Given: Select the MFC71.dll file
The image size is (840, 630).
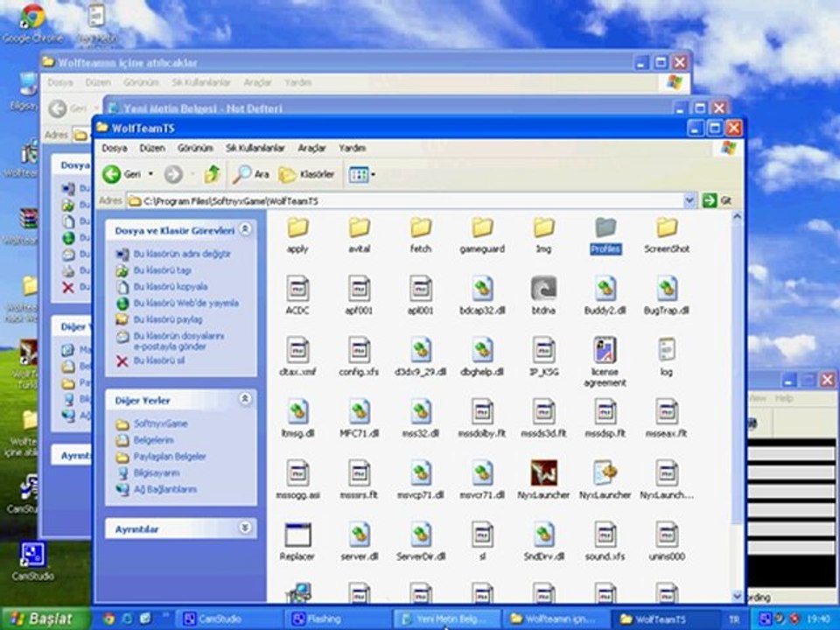Looking at the screenshot, I should [x=359, y=419].
